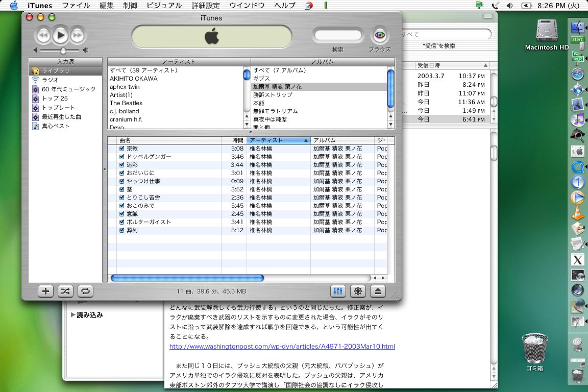Click artist list scroll down arrow
Screen dimensions: 588x392
pyautogui.click(x=247, y=125)
